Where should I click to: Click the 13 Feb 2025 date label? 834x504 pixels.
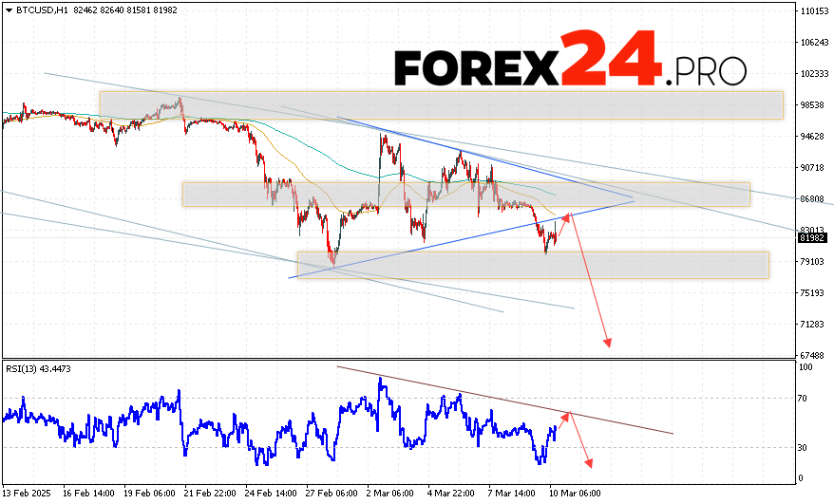(28, 494)
